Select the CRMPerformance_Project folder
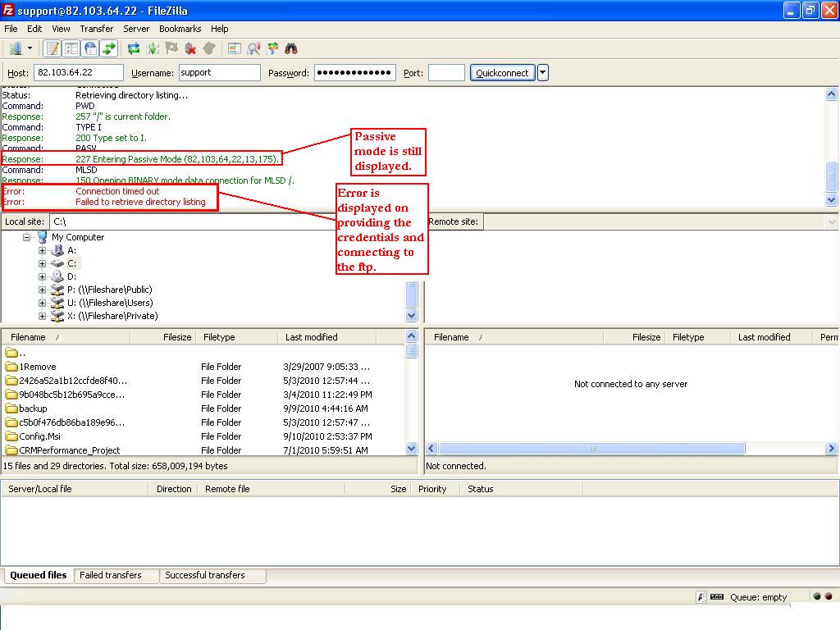 [x=69, y=450]
